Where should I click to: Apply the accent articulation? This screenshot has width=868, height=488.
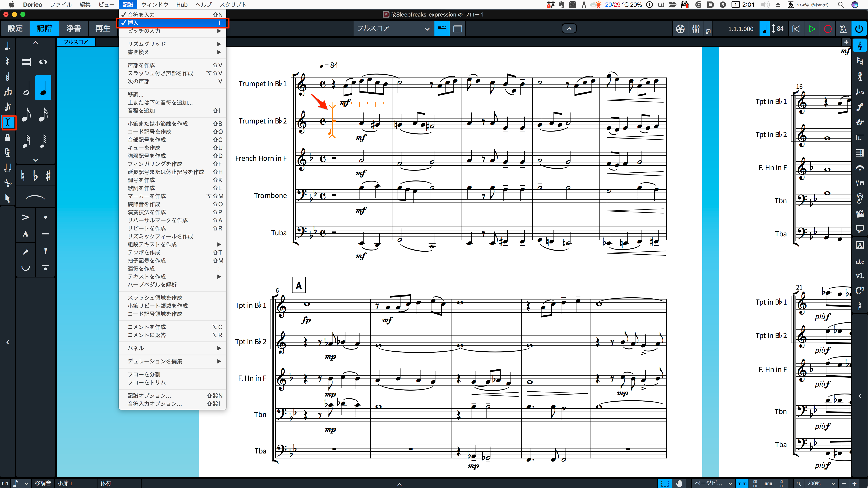click(x=26, y=217)
